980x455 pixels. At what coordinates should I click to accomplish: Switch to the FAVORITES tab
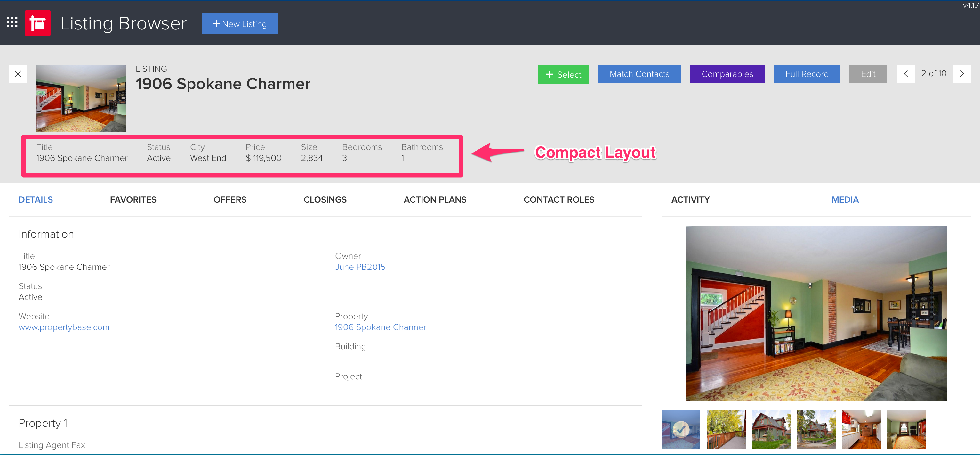pos(133,199)
